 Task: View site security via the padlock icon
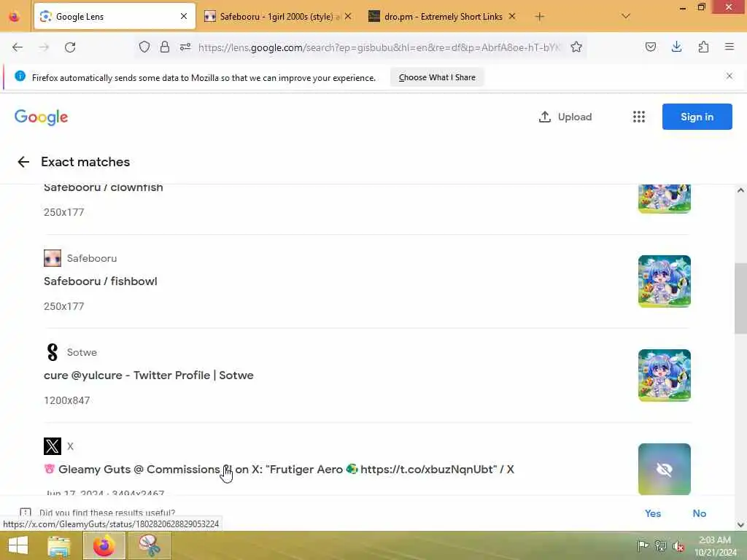coord(165,47)
